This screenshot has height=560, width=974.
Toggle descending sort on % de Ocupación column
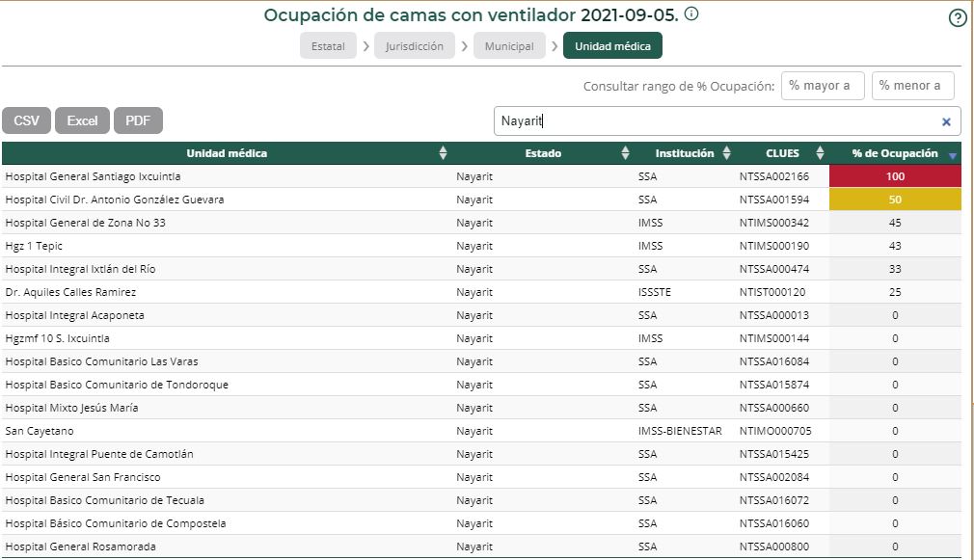coord(953,155)
